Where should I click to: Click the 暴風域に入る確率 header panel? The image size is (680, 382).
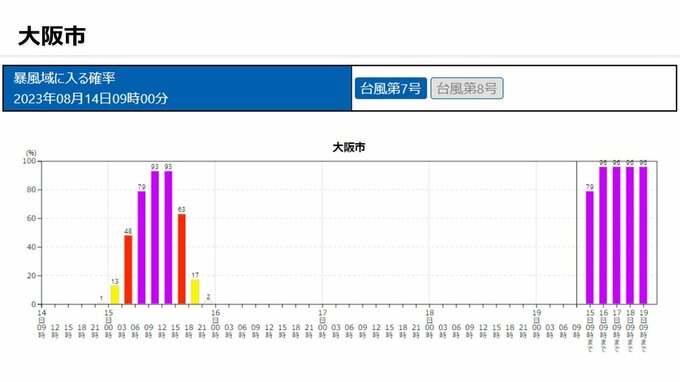click(177, 88)
